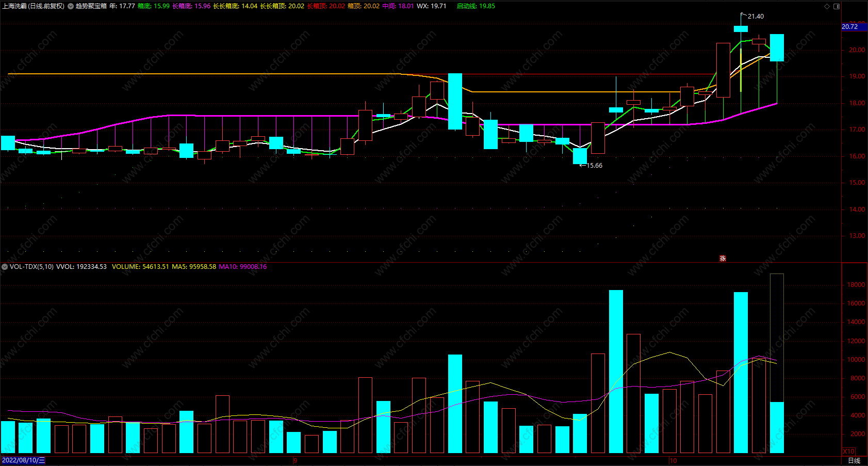This screenshot has width=868, height=466.
Task: Open VOL-TDX indicator settings arrow
Action: [x=5, y=267]
